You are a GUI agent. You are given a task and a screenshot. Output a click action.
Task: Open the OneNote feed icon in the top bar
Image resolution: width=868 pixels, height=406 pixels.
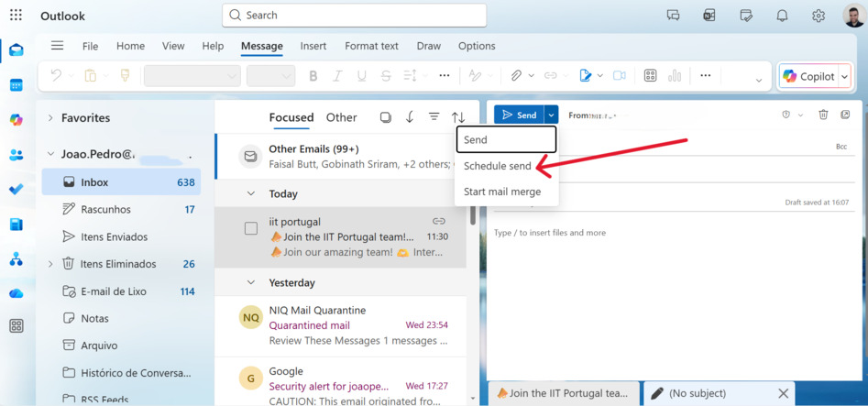pyautogui.click(x=709, y=16)
